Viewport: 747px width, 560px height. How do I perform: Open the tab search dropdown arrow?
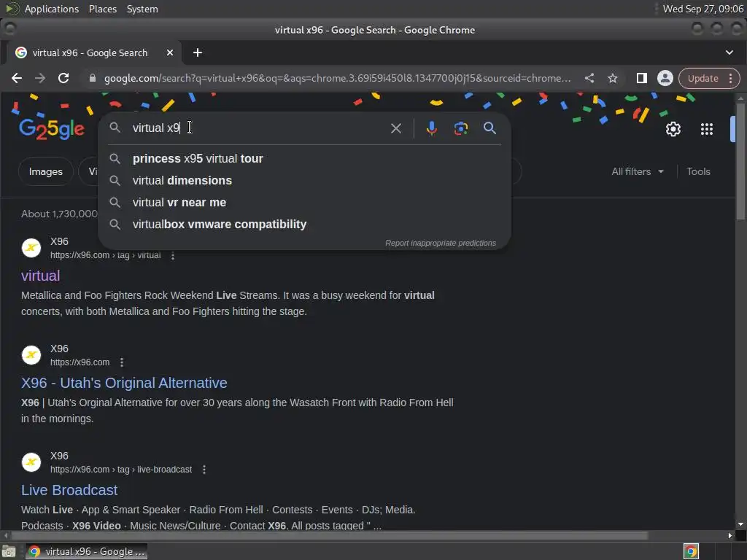729,52
